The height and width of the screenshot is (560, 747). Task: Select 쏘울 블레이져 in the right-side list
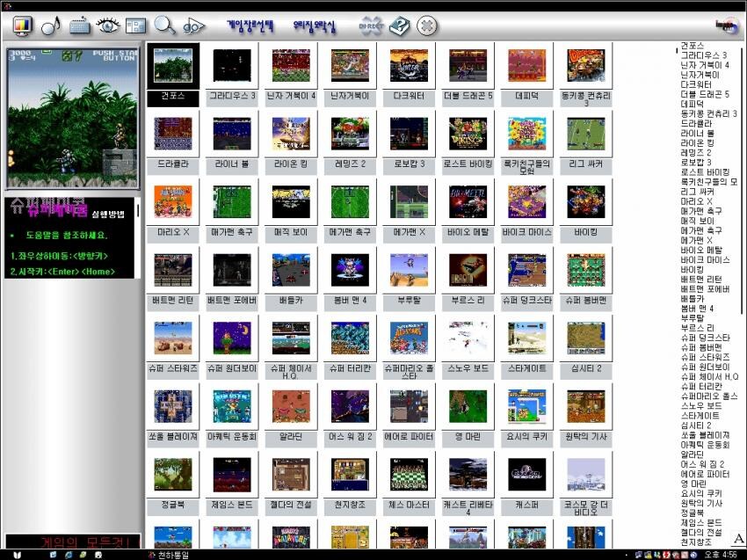click(x=705, y=434)
